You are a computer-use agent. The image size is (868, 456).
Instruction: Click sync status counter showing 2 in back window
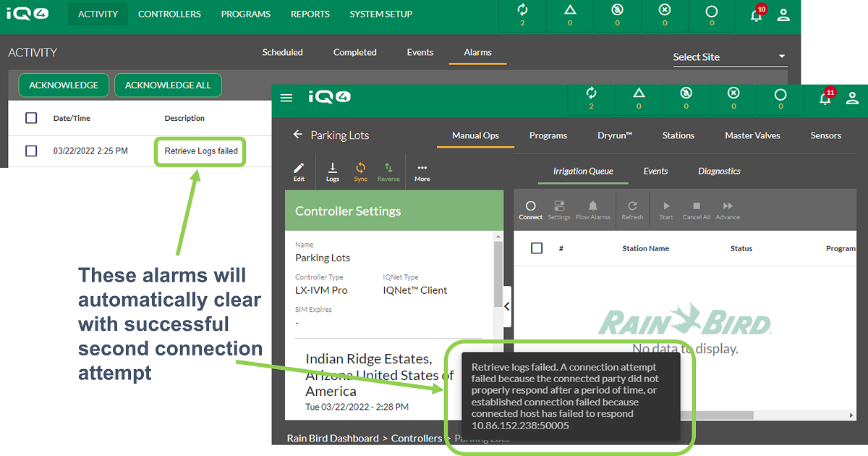point(522,14)
